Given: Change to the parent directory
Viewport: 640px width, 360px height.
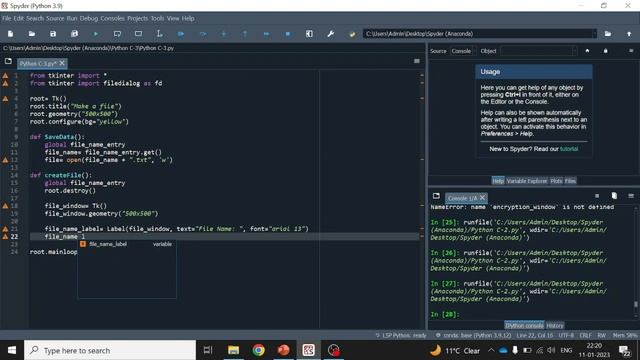Looking at the screenshot, I should [x=629, y=34].
